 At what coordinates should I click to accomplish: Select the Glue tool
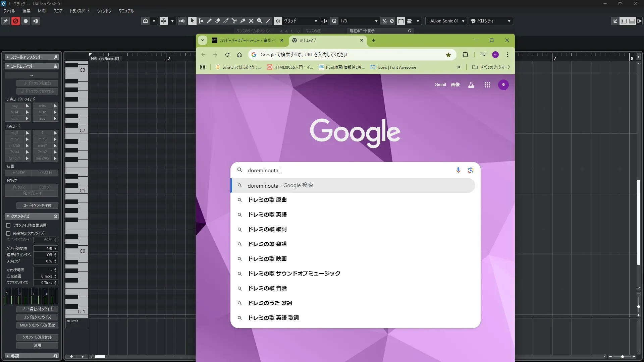pos(243,21)
